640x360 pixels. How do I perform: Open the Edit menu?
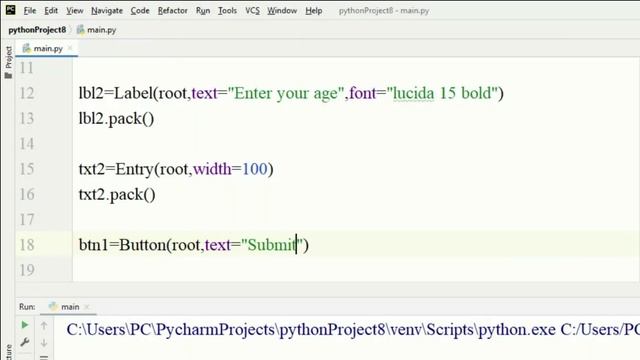(x=51, y=11)
